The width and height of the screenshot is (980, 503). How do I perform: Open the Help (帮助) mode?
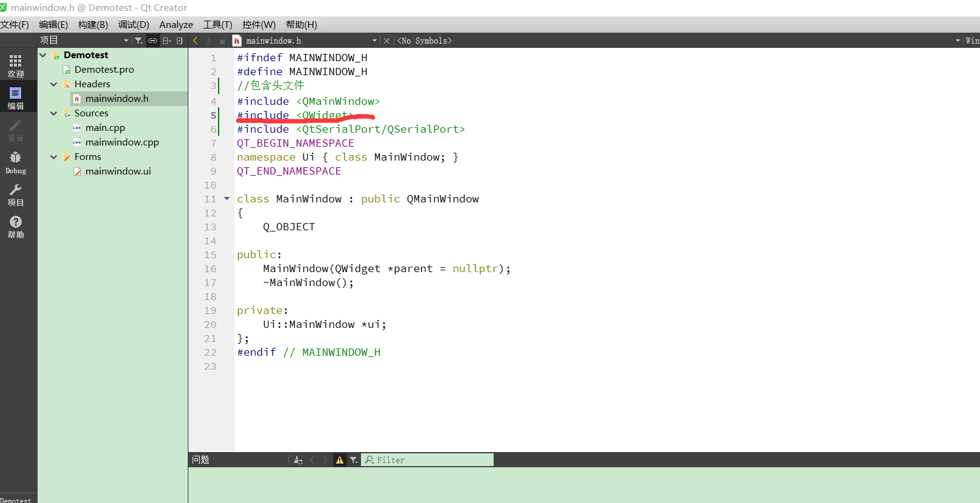[x=16, y=227]
